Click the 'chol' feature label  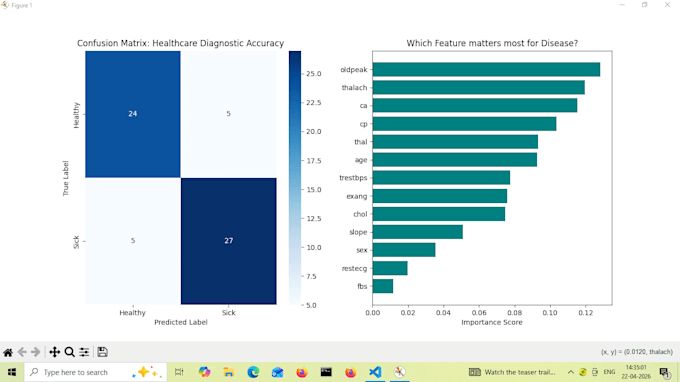(360, 214)
